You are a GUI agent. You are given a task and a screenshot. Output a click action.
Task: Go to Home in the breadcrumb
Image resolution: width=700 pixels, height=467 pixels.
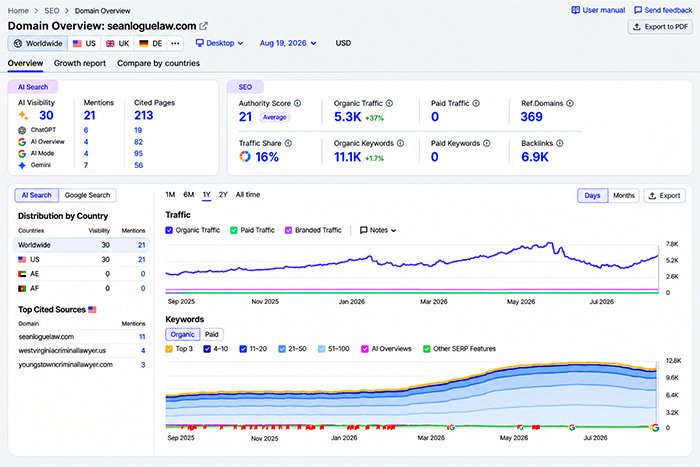pos(18,11)
